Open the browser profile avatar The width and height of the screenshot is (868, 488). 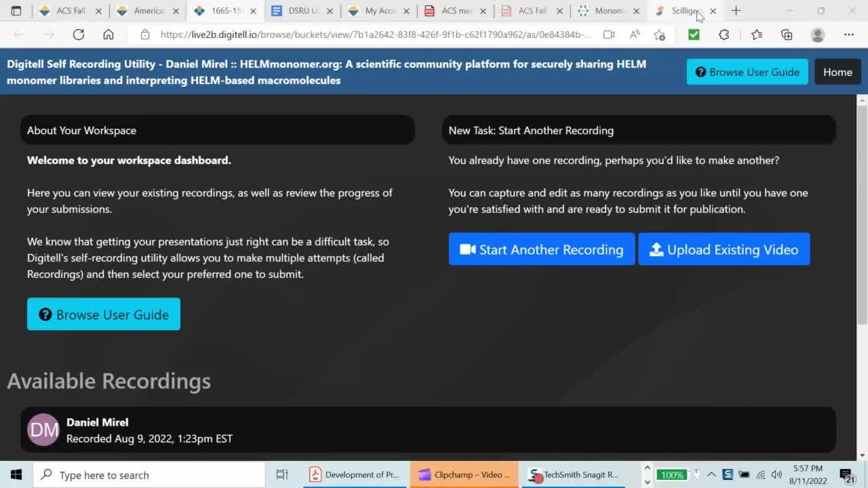[818, 35]
